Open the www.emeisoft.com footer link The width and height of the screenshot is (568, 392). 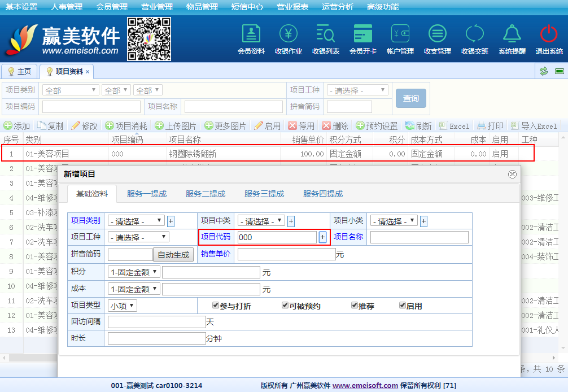click(x=365, y=386)
